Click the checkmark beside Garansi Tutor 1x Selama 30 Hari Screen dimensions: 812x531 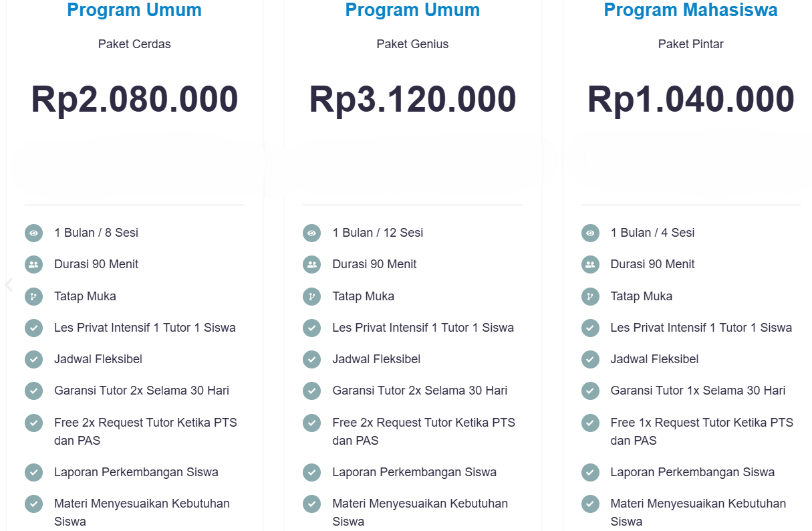590,391
